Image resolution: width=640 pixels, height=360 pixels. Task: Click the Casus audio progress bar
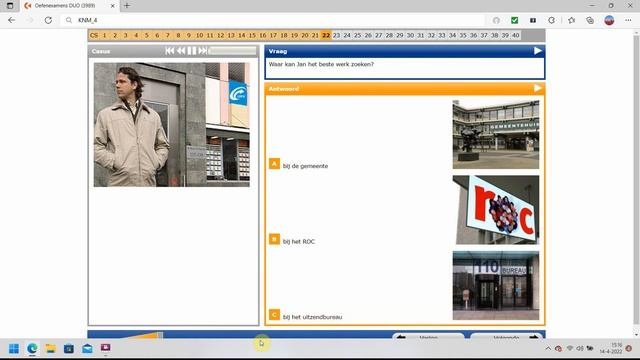(232, 51)
